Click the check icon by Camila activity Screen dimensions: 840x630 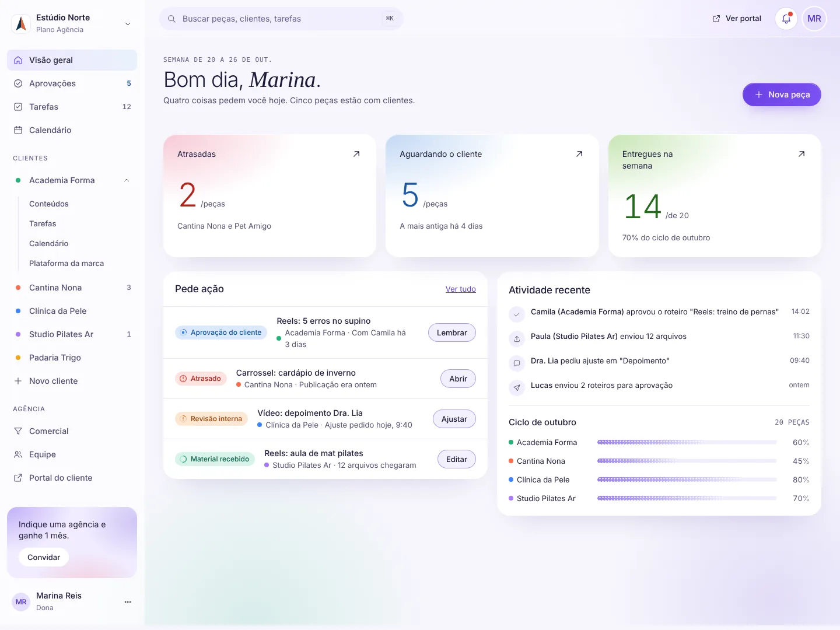click(x=517, y=314)
